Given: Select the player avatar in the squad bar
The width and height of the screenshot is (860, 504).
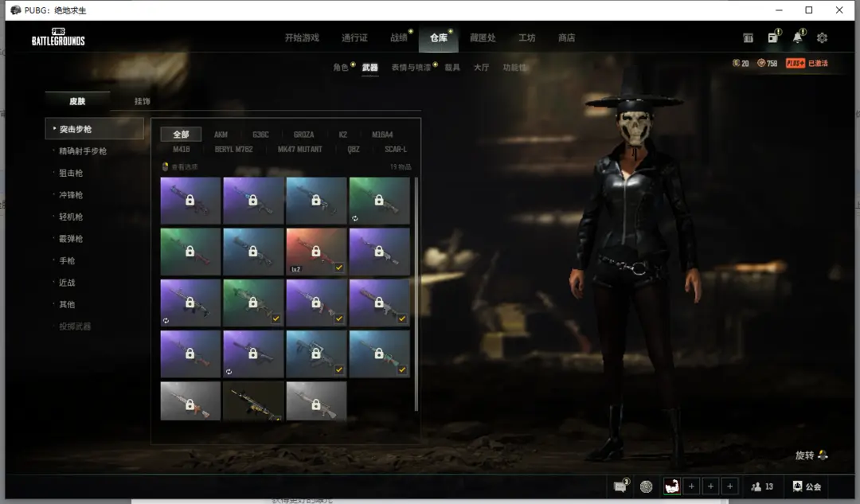Looking at the screenshot, I should click(672, 486).
